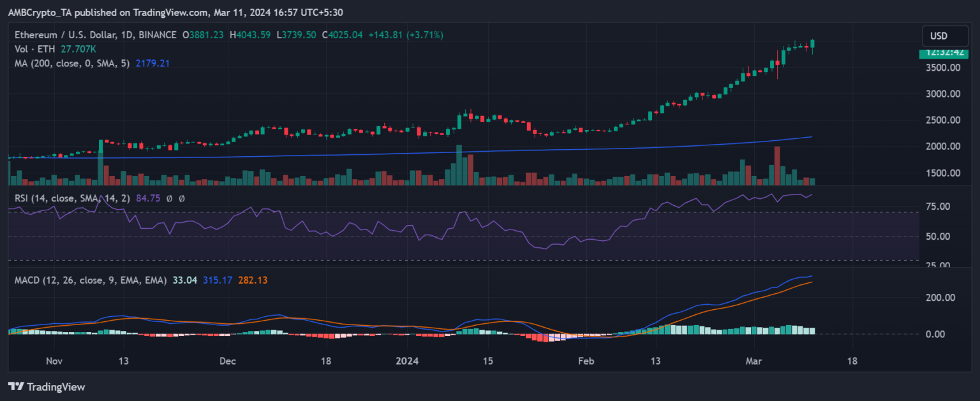980x401 pixels.
Task: Click the 2024 marker on time axis
Action: click(x=407, y=361)
